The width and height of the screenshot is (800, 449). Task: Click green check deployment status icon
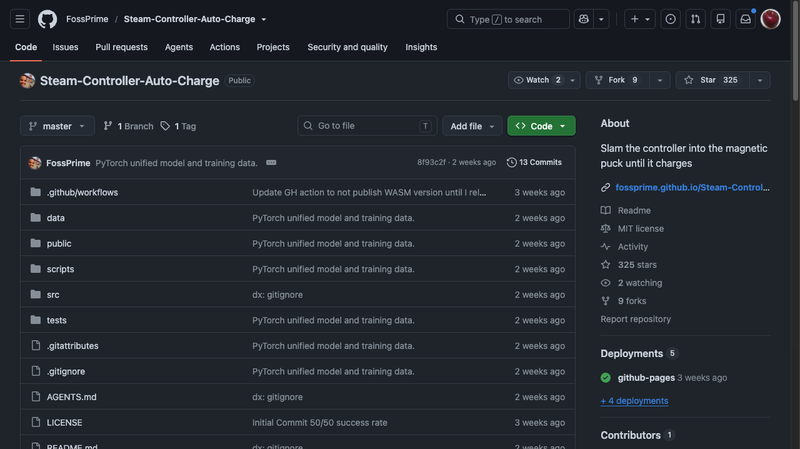click(606, 378)
